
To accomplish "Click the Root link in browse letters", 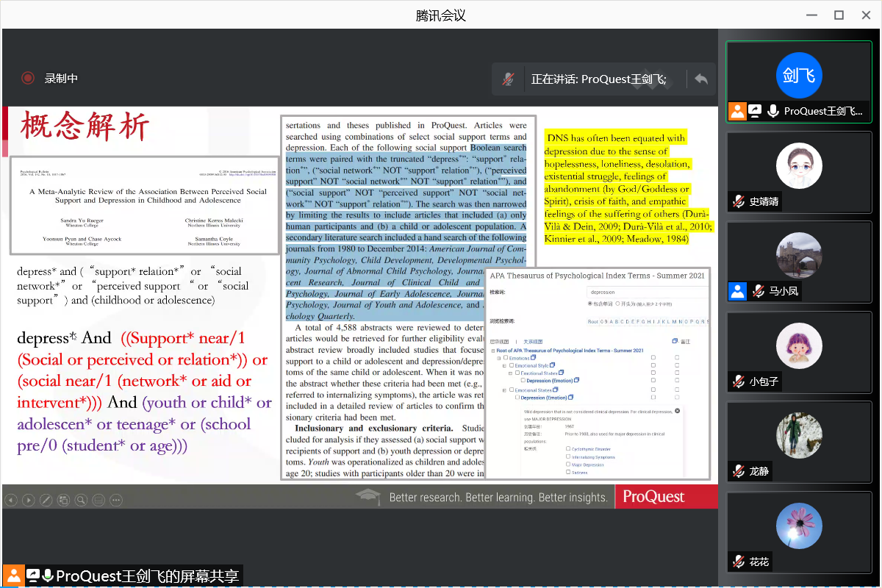I will [593, 321].
